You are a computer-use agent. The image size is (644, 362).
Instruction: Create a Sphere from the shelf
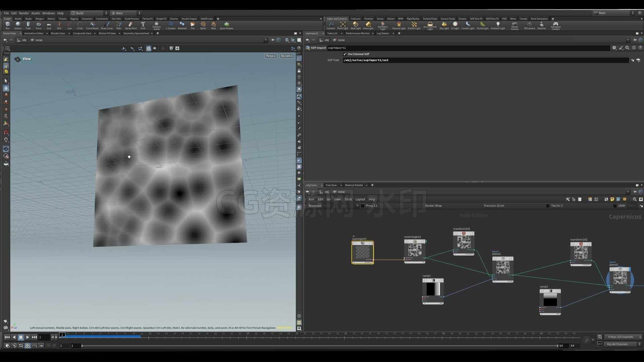[18, 25]
